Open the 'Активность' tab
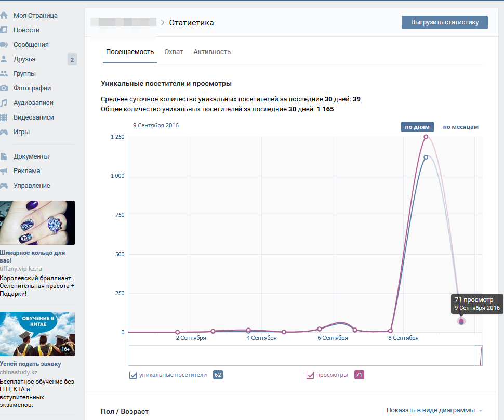Image resolution: width=504 pixels, height=420 pixels. tap(212, 52)
